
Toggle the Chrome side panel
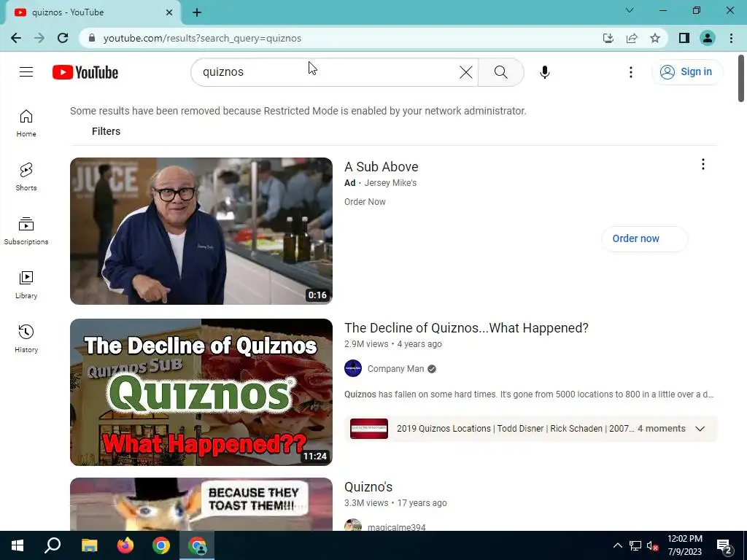pos(684,38)
